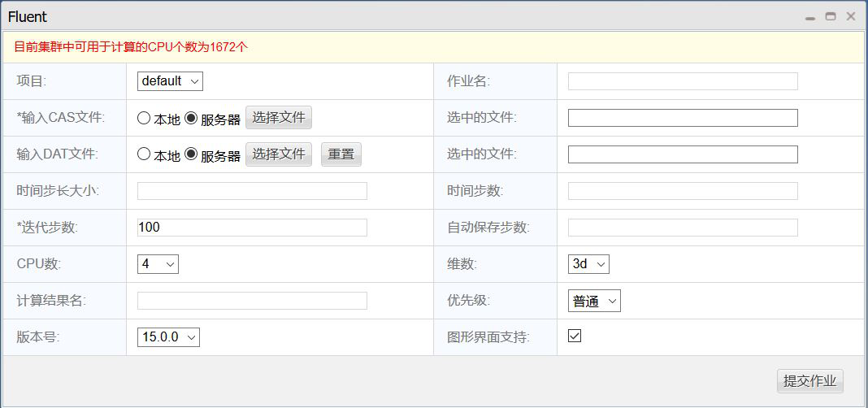Click the *输入CAS文件 label
This screenshot has width=868, height=408.
tap(60, 118)
